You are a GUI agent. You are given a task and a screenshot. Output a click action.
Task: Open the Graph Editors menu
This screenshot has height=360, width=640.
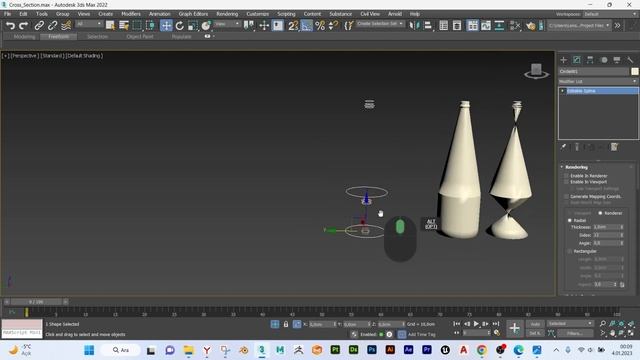pyautogui.click(x=193, y=14)
